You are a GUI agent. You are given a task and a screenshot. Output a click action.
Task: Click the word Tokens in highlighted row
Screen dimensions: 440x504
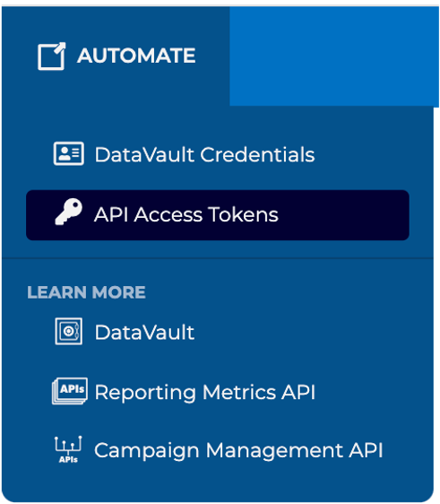243,214
